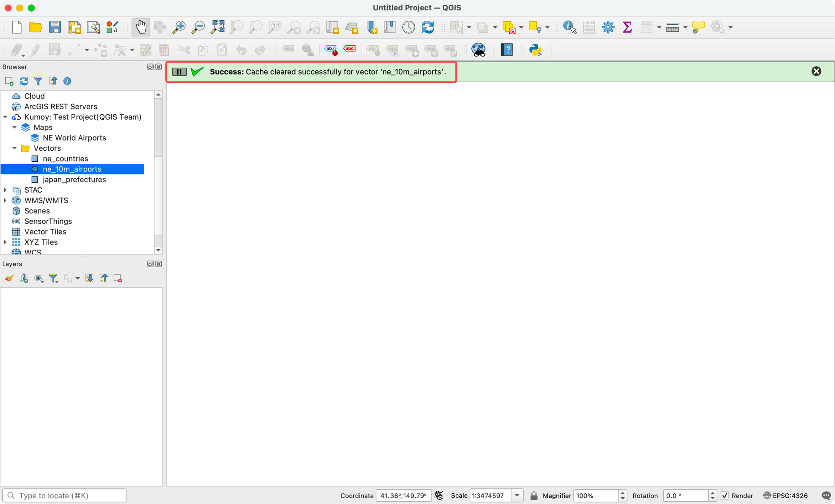This screenshot has width=835, height=504.
Task: Open the Temporal Controller panel
Action: pos(409,27)
